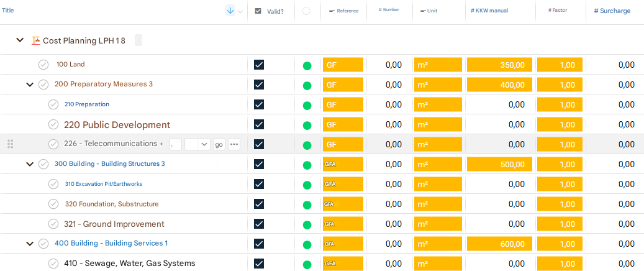Click the Surcharge column header
This screenshot has height=271, width=644.
(x=612, y=11)
